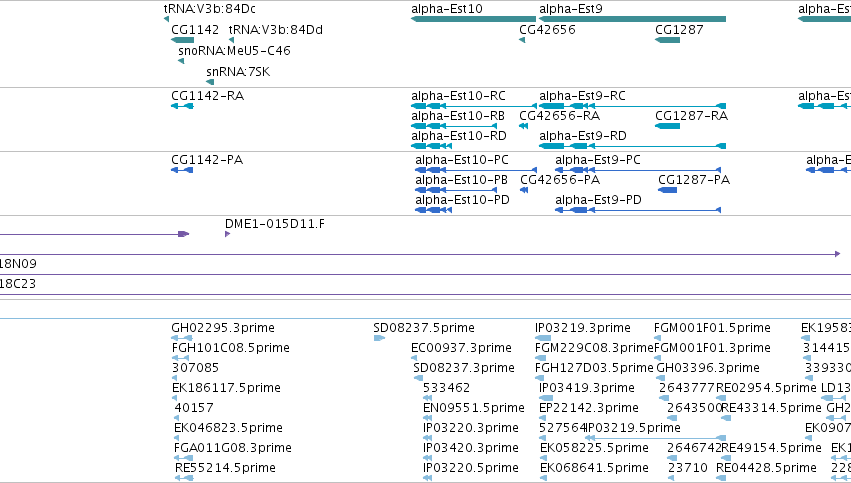Click the alpha-Est10 gene bar

tap(473, 19)
